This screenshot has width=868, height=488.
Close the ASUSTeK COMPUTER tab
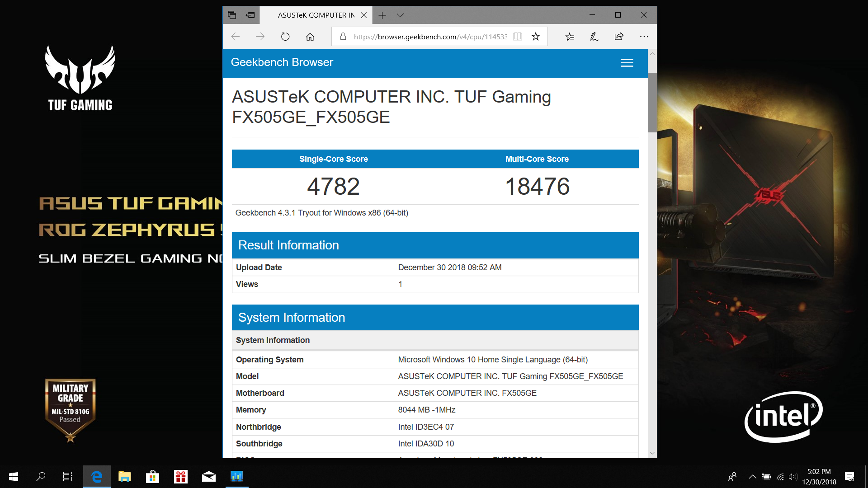tap(363, 15)
